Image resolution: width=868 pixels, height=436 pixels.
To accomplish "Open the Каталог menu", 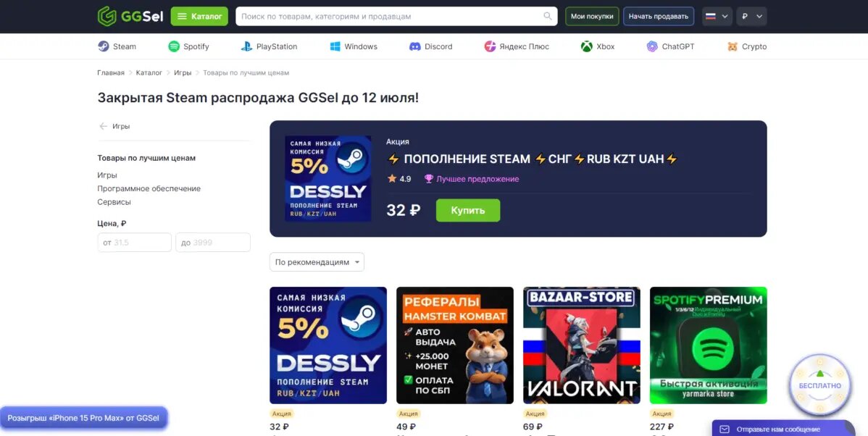I will [199, 17].
